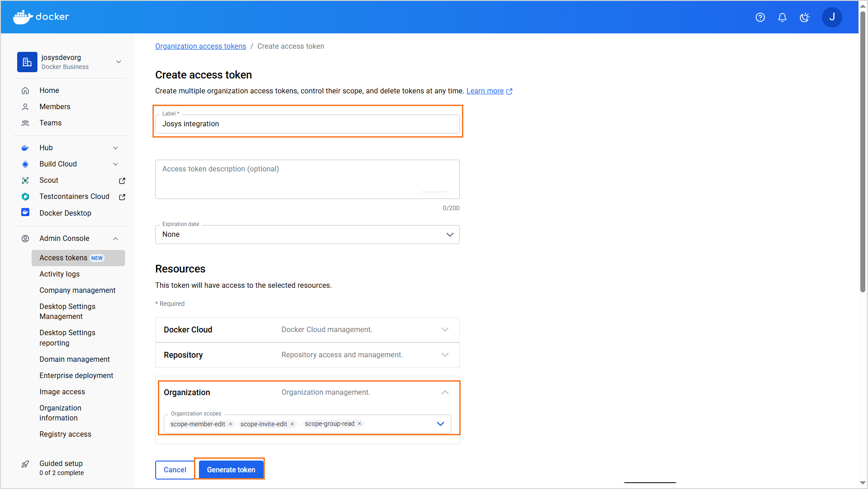Open Scout external link icon
The height and width of the screenshot is (489, 868).
click(122, 180)
